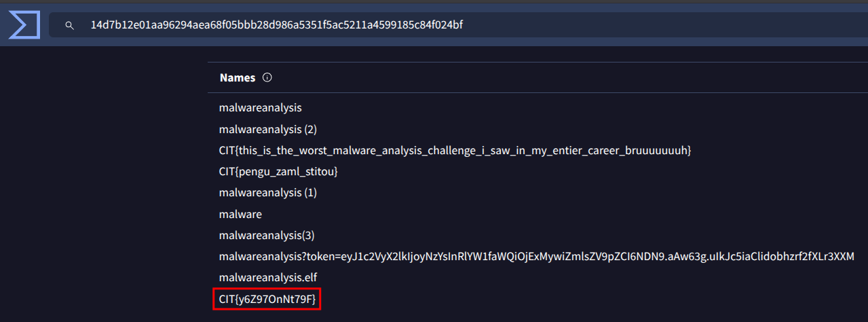Select the plain malware name entry
This screenshot has width=868, height=322.
tap(240, 214)
